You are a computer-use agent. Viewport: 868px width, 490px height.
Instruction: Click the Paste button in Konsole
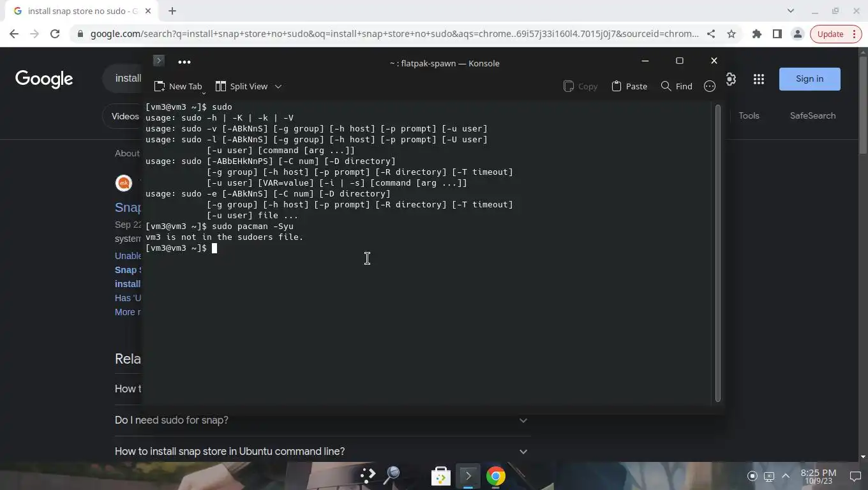pyautogui.click(x=629, y=86)
